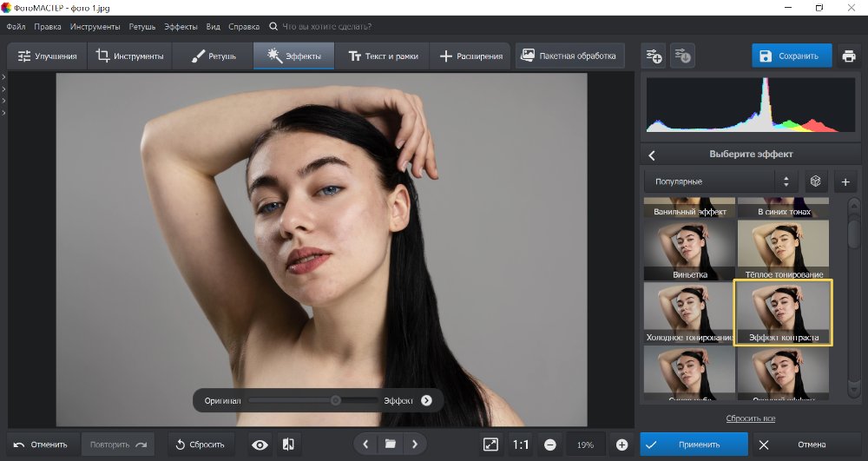Screen dimensions: 868x461
Task: Go back using Выберите эффект chevron
Action: point(652,155)
